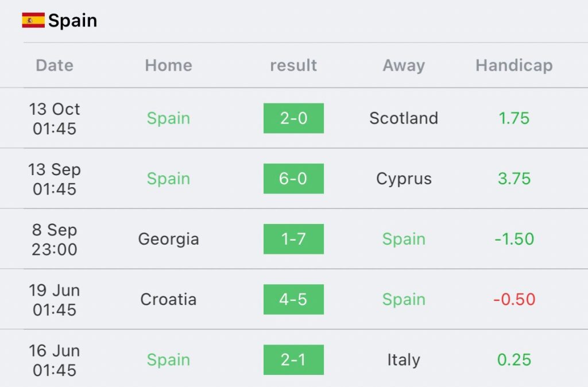View the 4-5 Croatia match score
This screenshot has width=588, height=387.
click(x=293, y=299)
